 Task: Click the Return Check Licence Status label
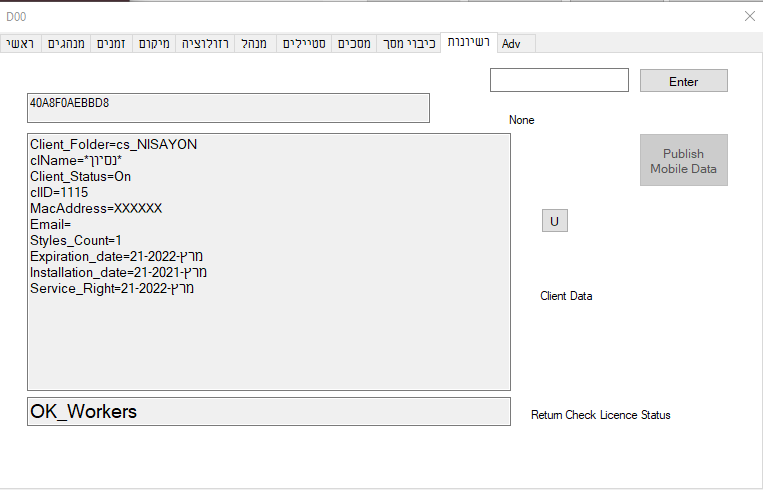pyautogui.click(x=600, y=415)
